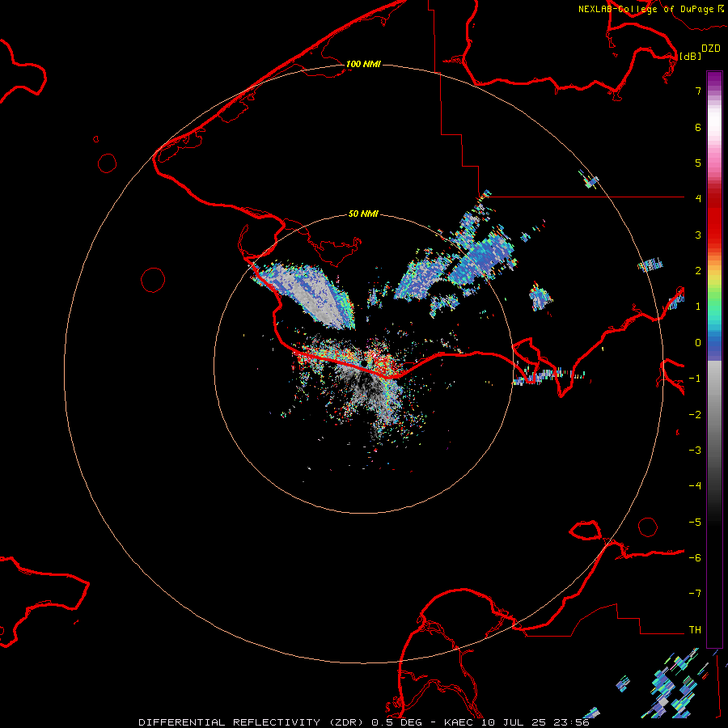
Task: Click the TH threshold label
Action: point(695,630)
